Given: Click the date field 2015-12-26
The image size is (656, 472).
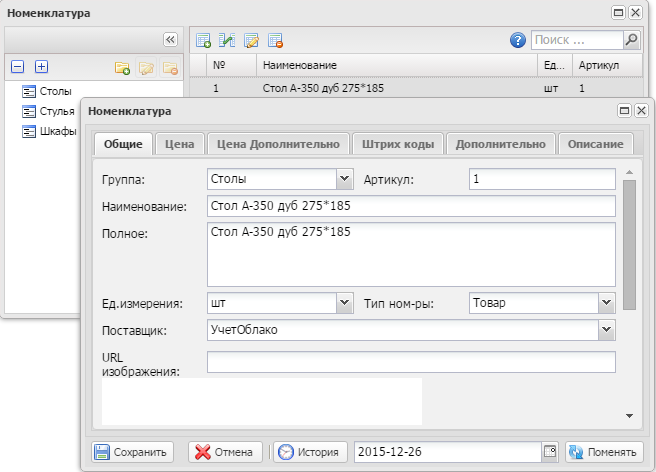Looking at the screenshot, I should (448, 452).
